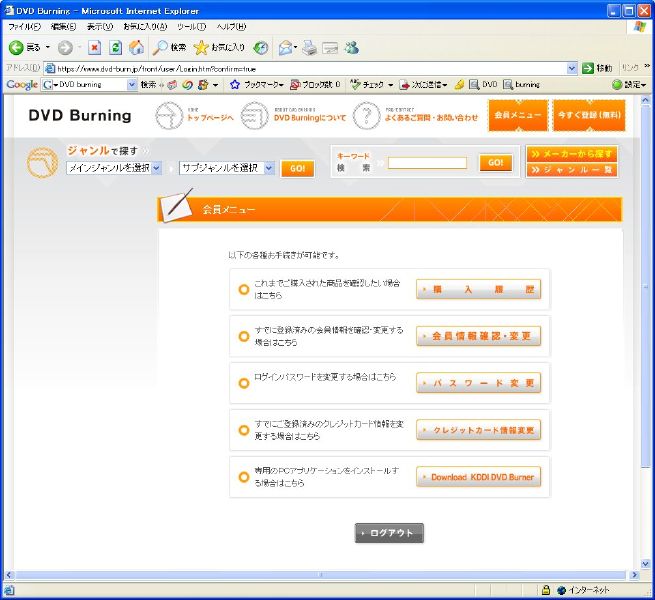Click Download KDDI DVD Burner button
Viewport: 655px width, 600px height.
478,477
